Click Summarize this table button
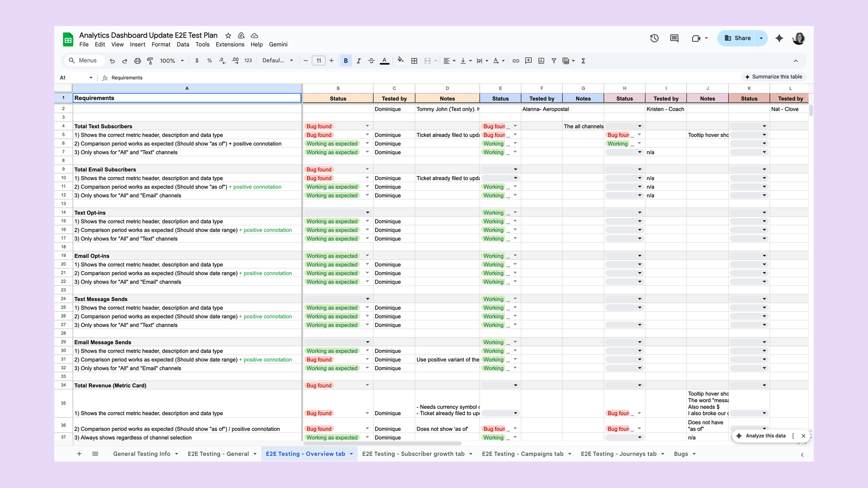The image size is (868, 488). tap(773, 77)
